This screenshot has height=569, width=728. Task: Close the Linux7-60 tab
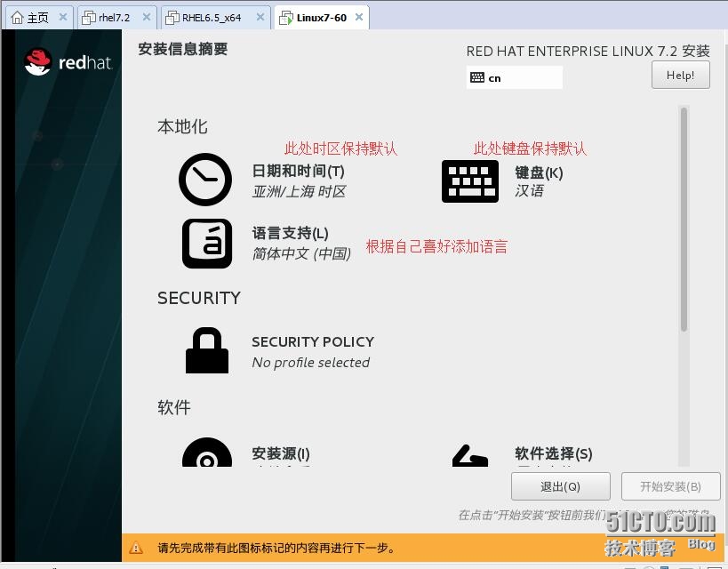pos(359,17)
